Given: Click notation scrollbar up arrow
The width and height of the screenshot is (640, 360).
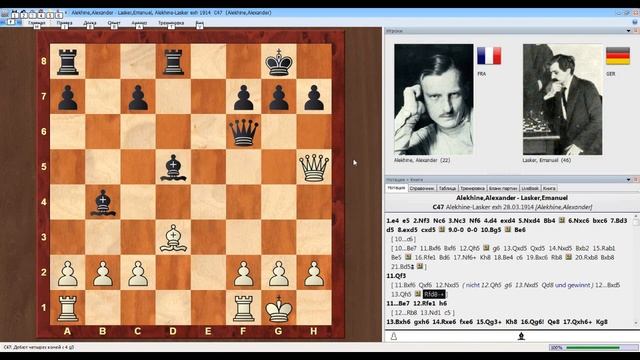Looking at the screenshot, I should [x=636, y=217].
